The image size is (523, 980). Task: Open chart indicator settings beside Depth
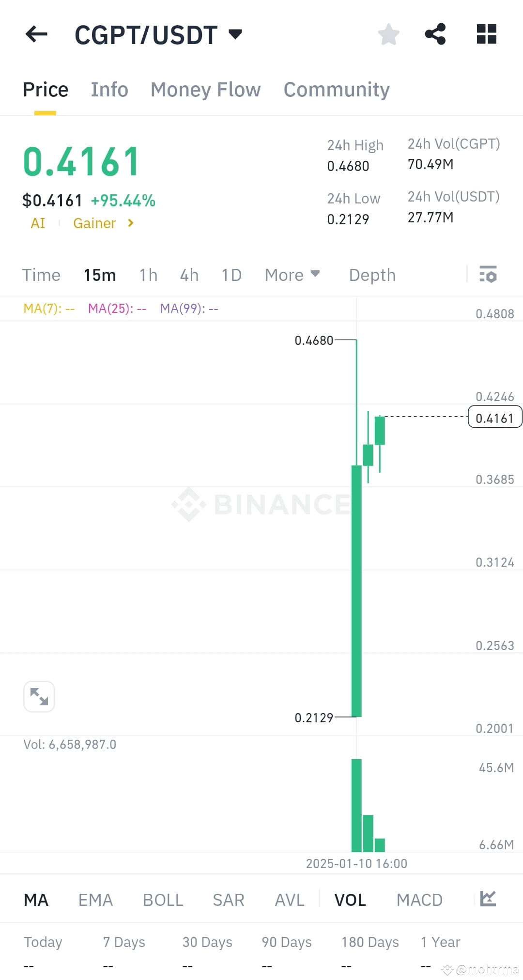(488, 275)
